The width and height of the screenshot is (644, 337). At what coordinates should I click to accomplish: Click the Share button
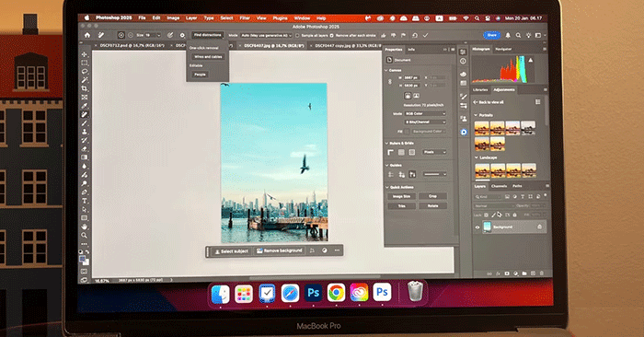491,35
